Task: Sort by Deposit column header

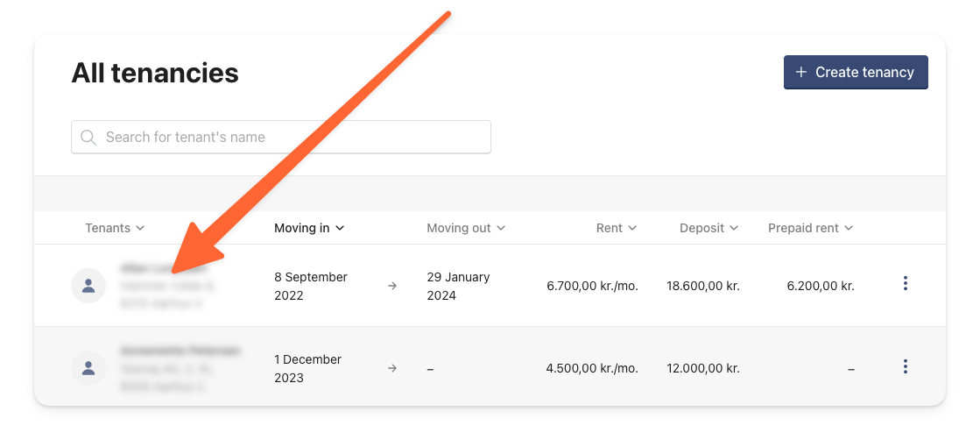Action: point(709,228)
